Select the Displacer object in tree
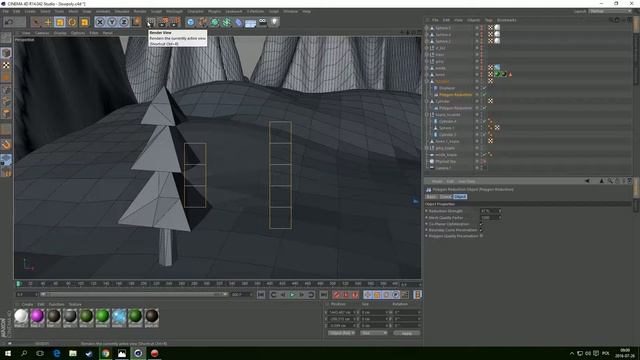 [x=447, y=88]
